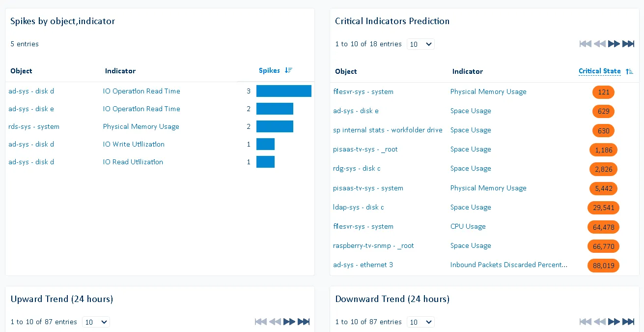Jump to last page in Downward Trend
The image size is (644, 332).
[628, 322]
